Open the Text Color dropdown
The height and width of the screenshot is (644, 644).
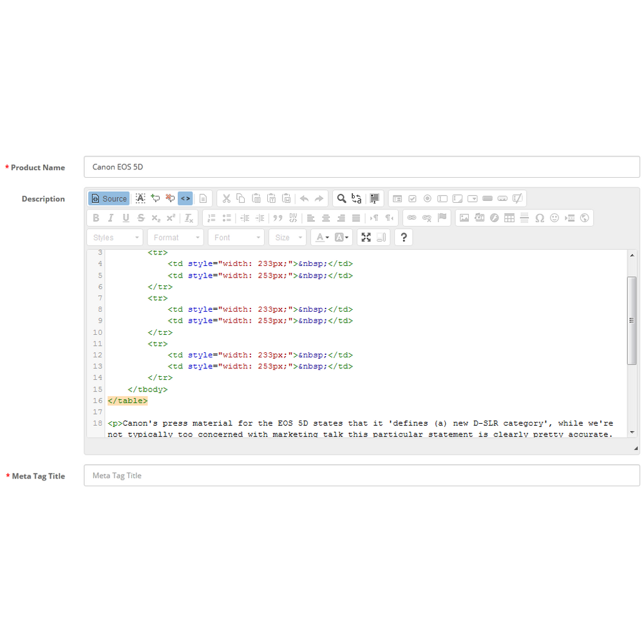tap(323, 238)
